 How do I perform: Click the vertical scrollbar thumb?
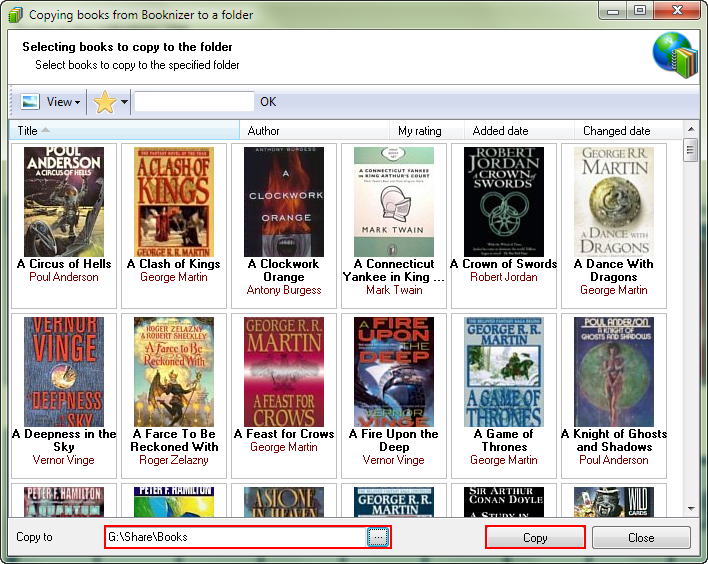[691, 150]
